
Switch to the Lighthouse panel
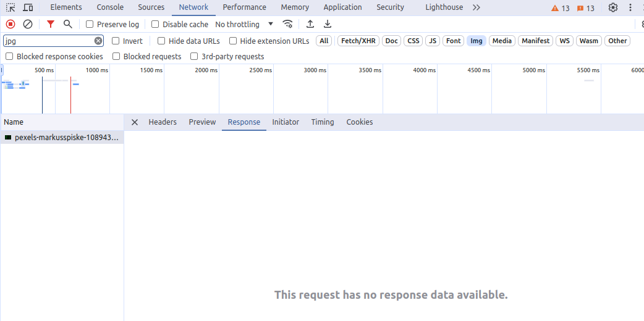[444, 7]
